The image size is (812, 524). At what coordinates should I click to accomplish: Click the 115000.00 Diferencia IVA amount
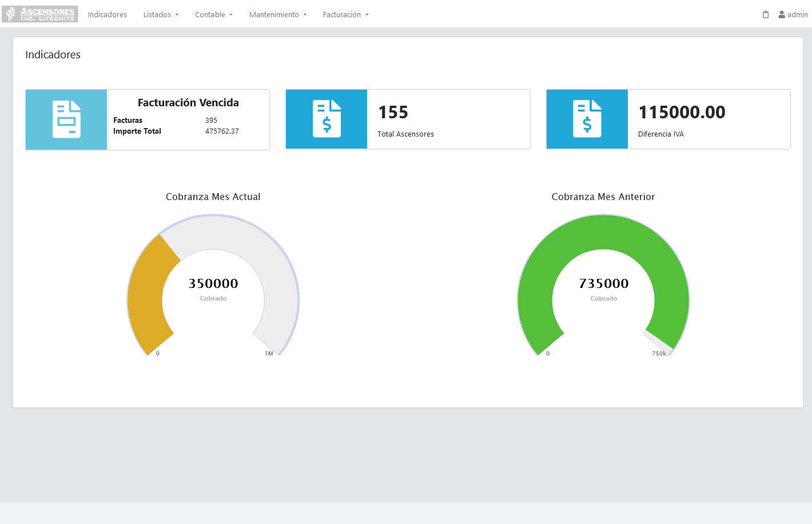tap(682, 113)
